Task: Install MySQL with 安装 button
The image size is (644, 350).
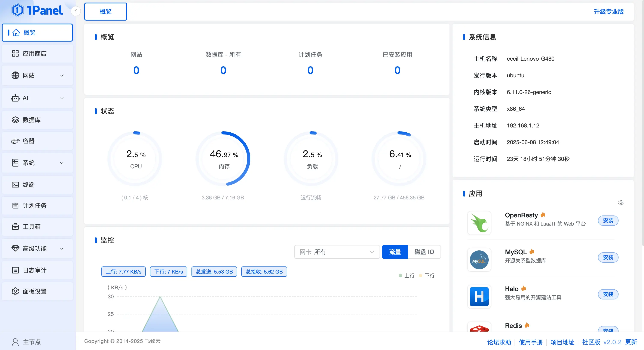Action: [608, 257]
